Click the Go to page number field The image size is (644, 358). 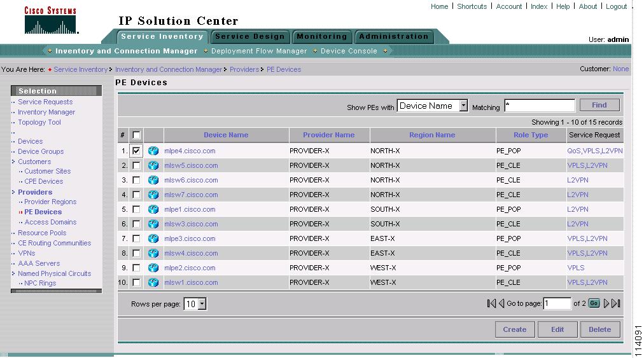[x=557, y=303]
